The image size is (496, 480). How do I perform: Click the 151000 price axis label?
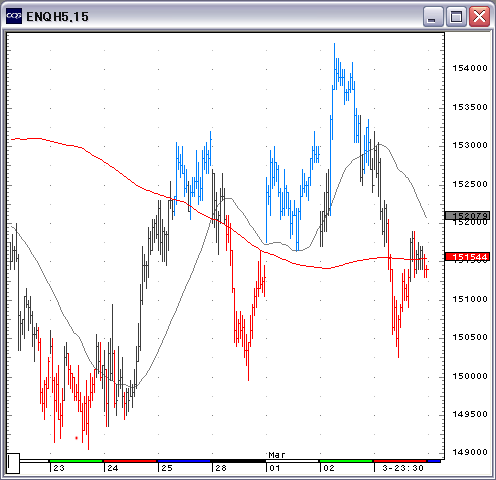[470, 299]
